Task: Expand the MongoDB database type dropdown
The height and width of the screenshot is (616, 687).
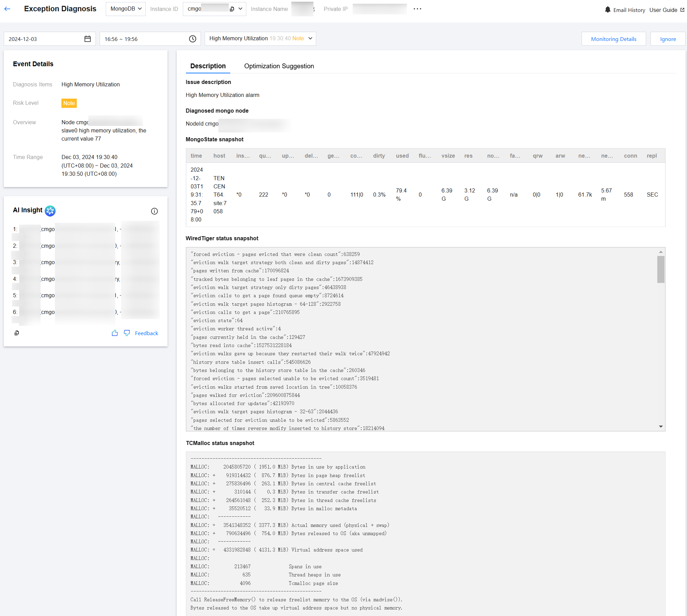Action: pos(126,9)
